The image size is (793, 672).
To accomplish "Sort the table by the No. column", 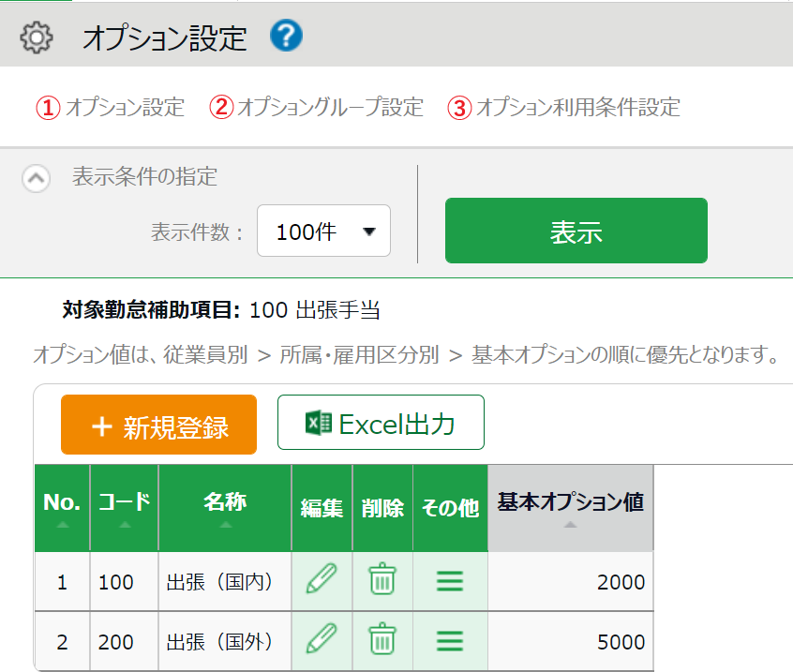I will (x=62, y=508).
